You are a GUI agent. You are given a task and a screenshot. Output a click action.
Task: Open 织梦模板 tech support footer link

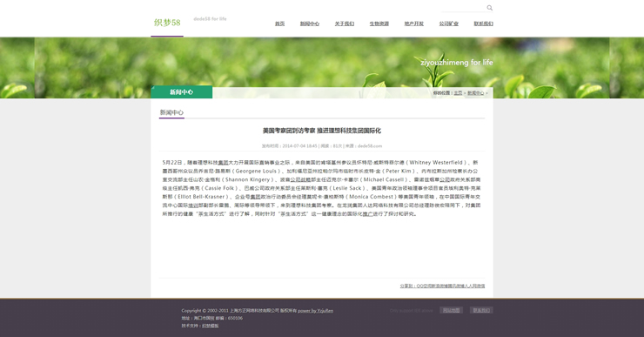point(211,326)
